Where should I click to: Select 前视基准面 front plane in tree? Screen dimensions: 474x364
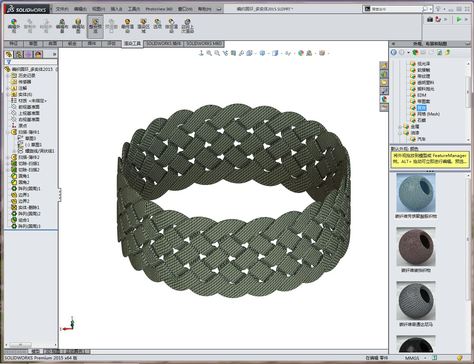click(x=25, y=107)
